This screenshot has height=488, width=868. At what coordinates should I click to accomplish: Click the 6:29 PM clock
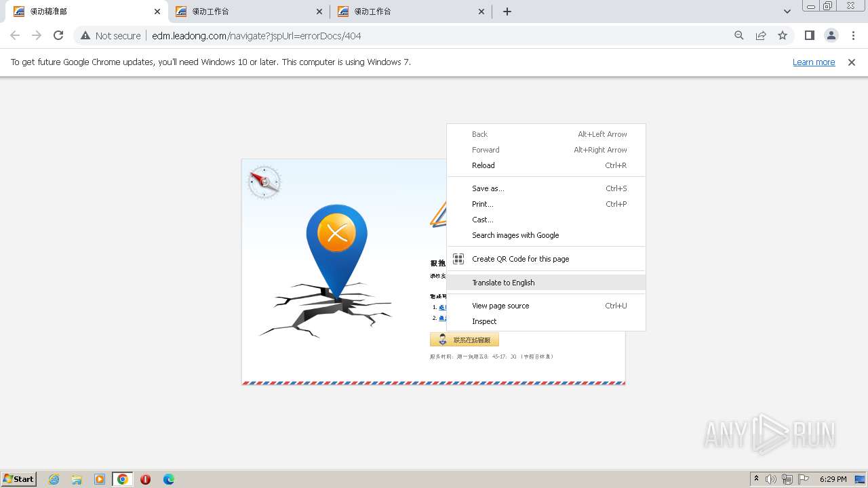coord(833,479)
